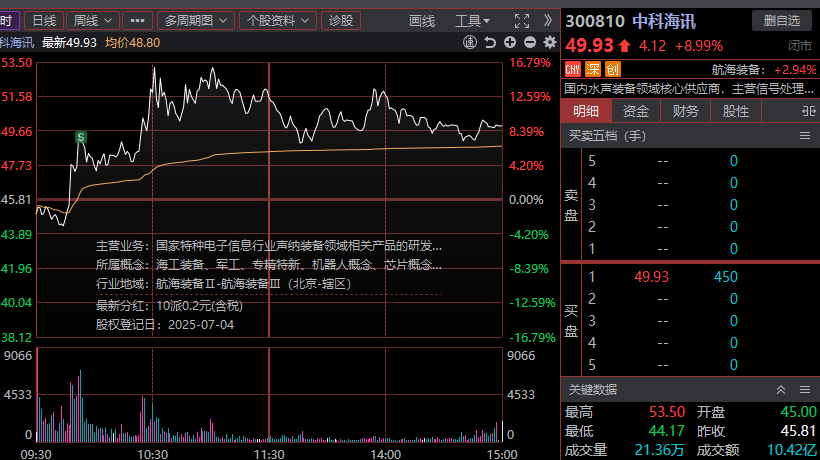Screen dimensions: 820x460
Task: Open the panel layout icon beside 股性
Action: [808, 111]
